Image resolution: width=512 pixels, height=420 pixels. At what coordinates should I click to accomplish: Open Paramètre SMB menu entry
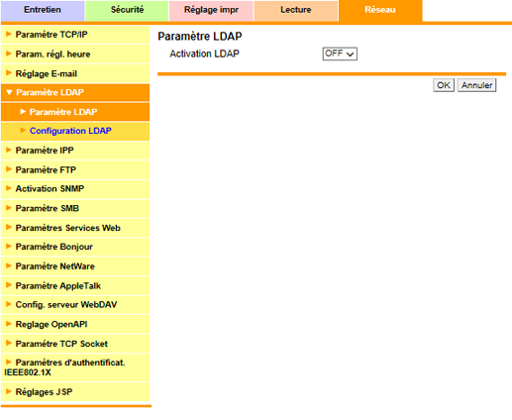[x=75, y=208]
